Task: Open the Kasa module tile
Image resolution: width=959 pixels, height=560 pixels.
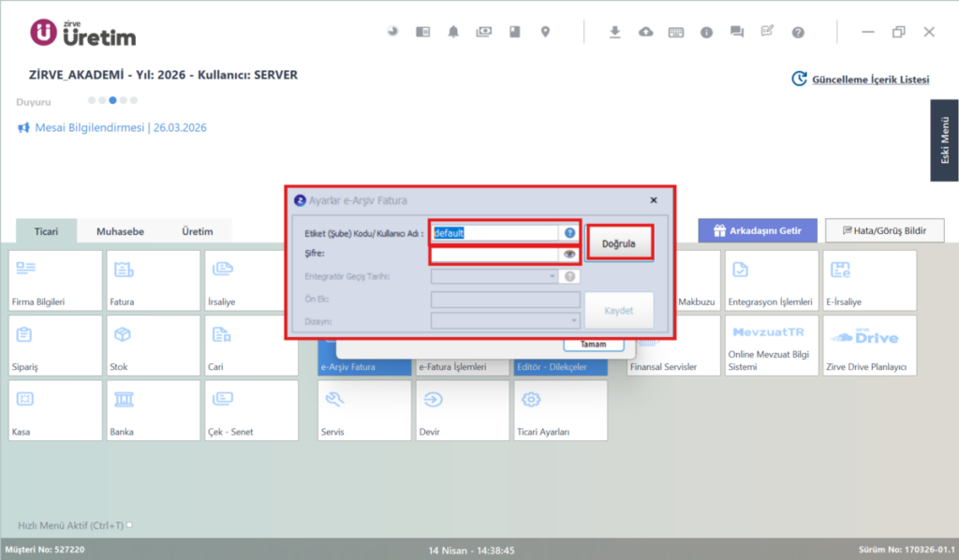Action: point(55,410)
